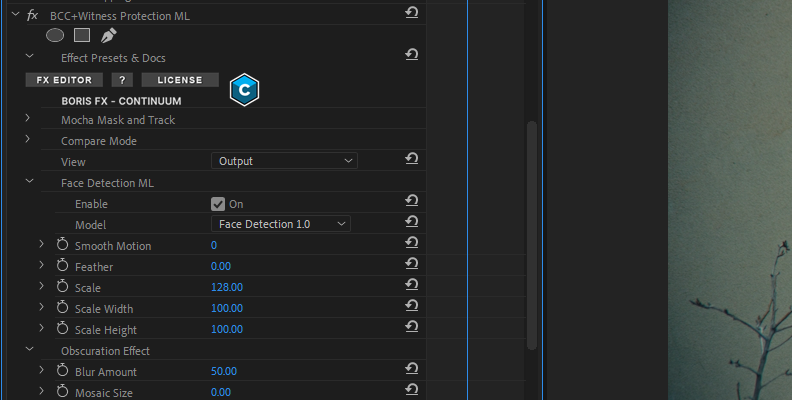This screenshot has width=792, height=400.
Task: Reset the View parameter
Action: click(x=412, y=159)
